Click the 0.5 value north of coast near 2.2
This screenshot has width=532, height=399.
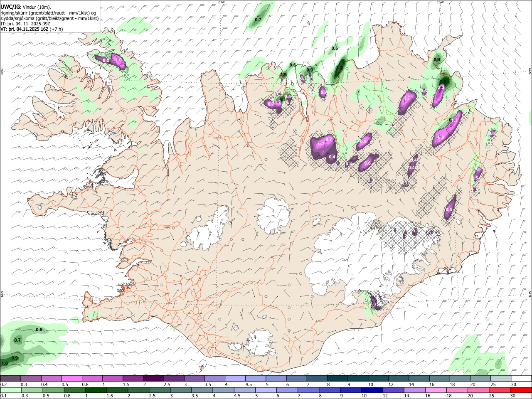[335, 49]
